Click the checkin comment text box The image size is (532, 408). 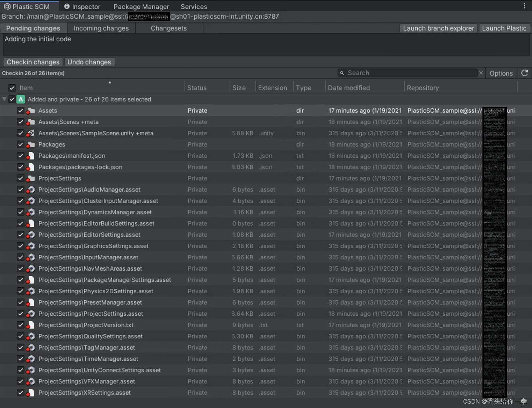[266, 45]
